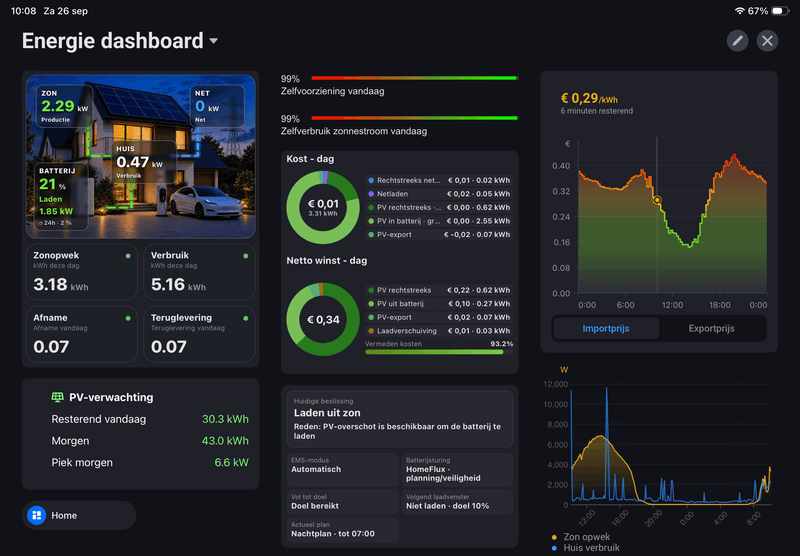Toggle Huis verbruik legend series
The height and width of the screenshot is (556, 800).
(x=586, y=548)
